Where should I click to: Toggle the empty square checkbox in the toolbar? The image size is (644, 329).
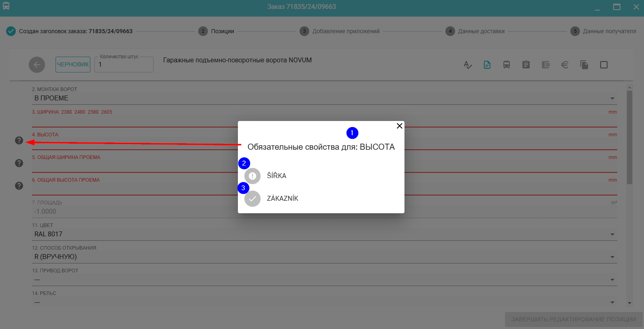604,65
